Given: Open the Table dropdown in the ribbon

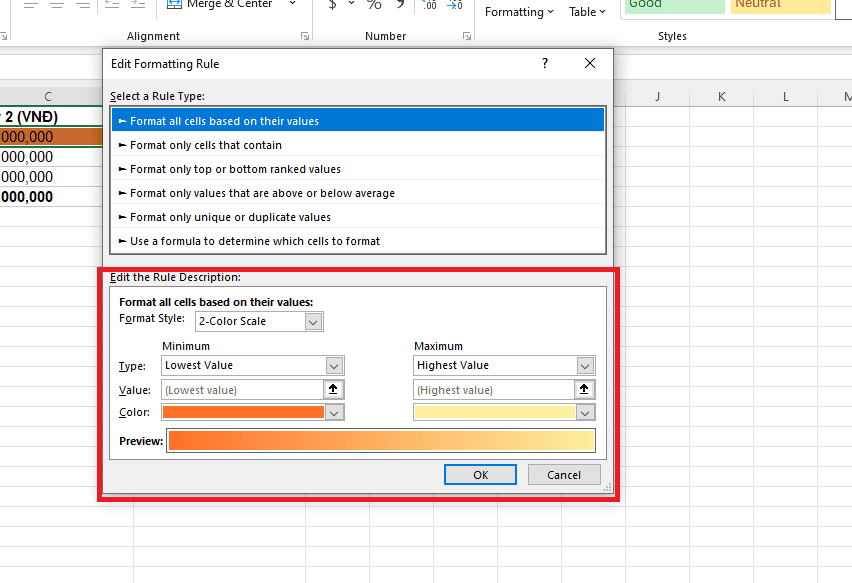Looking at the screenshot, I should coord(587,12).
